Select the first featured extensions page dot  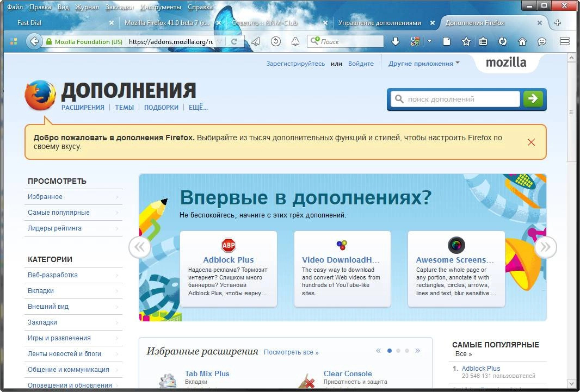tap(390, 351)
